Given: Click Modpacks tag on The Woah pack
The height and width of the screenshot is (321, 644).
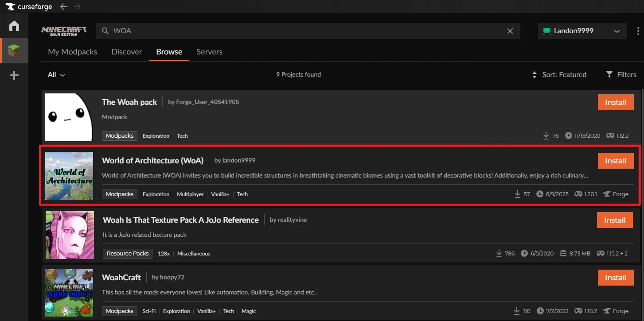Looking at the screenshot, I should point(120,136).
